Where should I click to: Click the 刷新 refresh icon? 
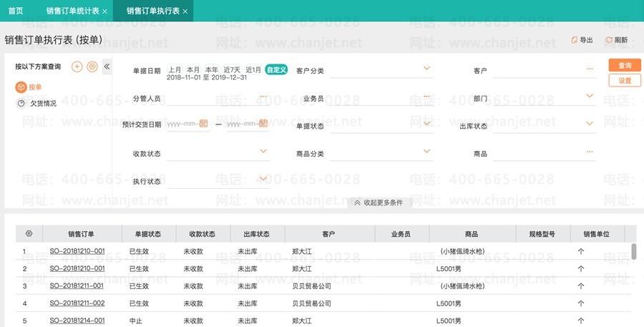pyautogui.click(x=609, y=40)
